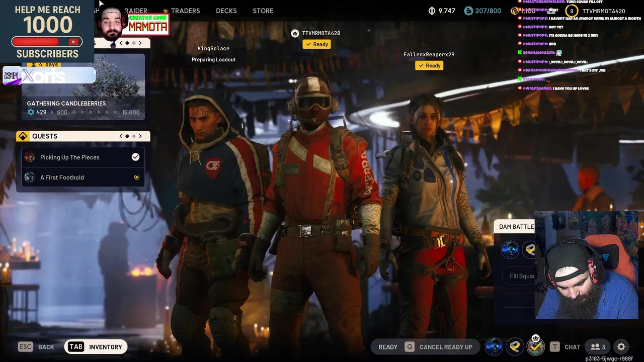The height and width of the screenshot is (362, 644).
Task: Go to previous Quests page
Action: tap(121, 136)
